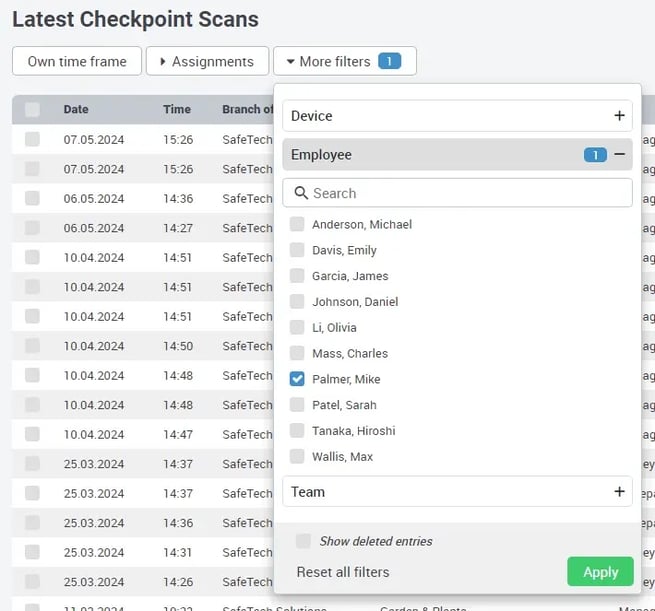Click the 06.05.2024 date at 14:27
Screen dimensions: 655x611
[94, 228]
